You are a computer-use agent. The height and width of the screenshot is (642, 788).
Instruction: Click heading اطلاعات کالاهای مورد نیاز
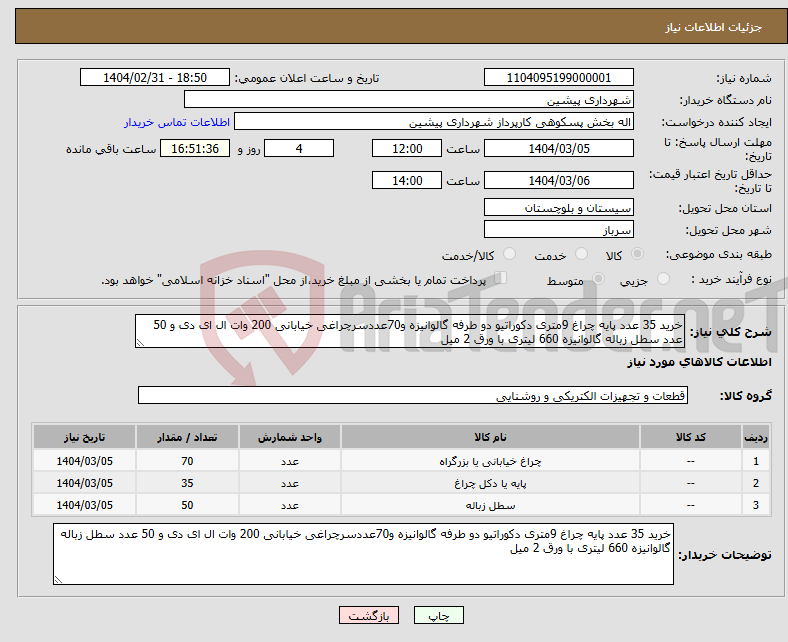click(699, 362)
